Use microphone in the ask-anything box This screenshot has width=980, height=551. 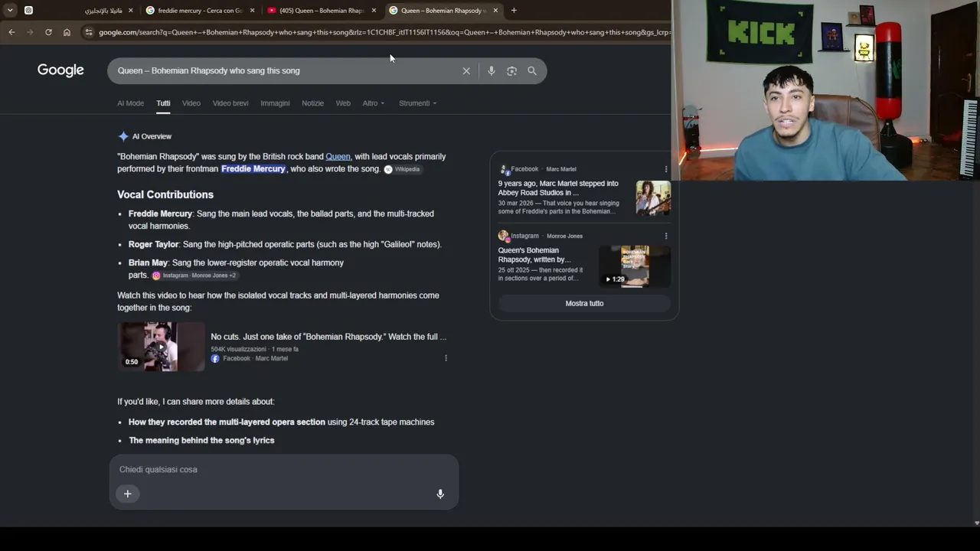click(440, 494)
